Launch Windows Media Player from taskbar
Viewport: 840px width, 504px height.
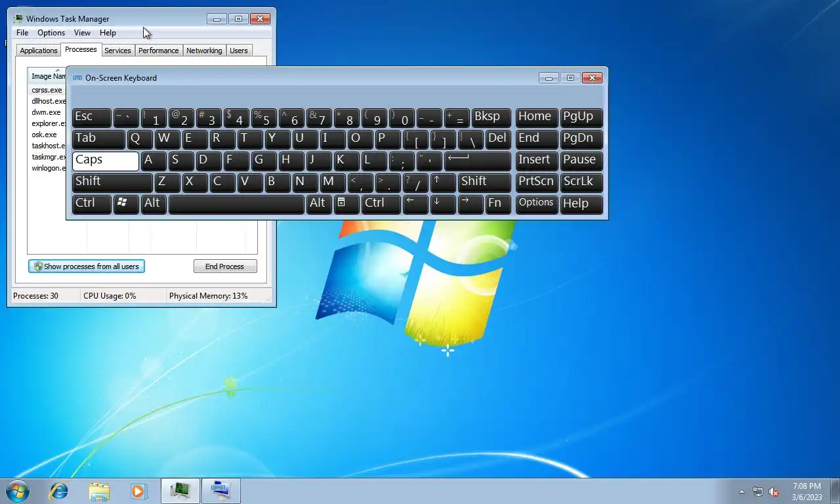(138, 491)
